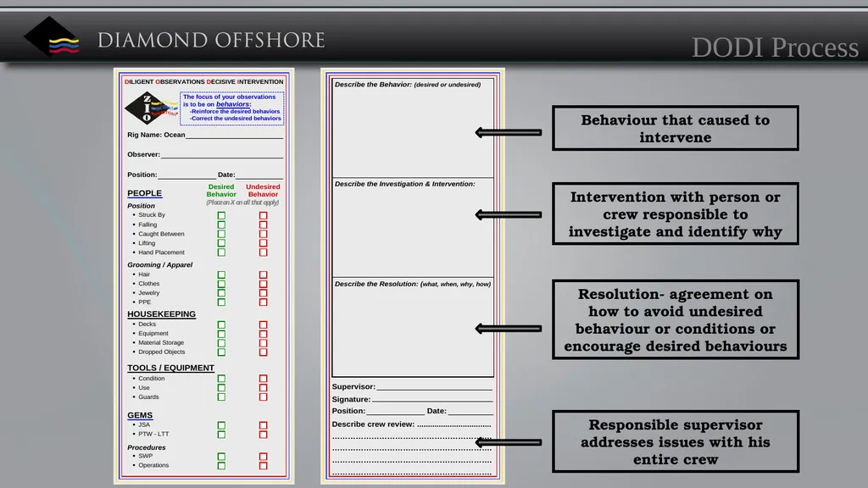Click the DIAMOND OFFSHORE header text
This screenshot has height=488, width=868.
point(211,41)
